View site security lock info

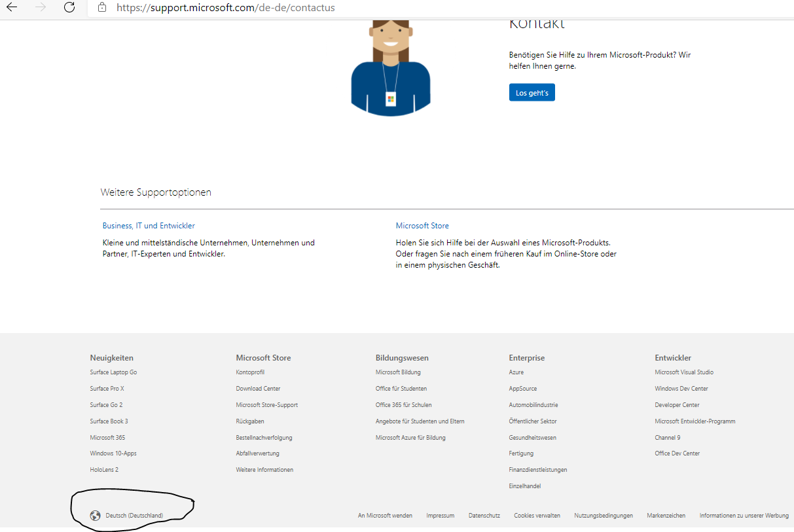tap(101, 8)
